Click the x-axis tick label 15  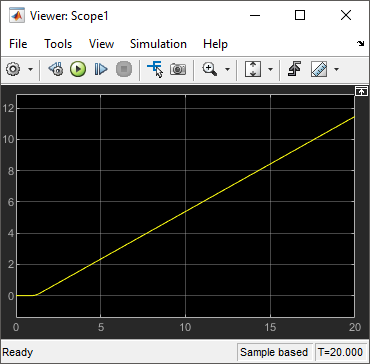pos(270,327)
